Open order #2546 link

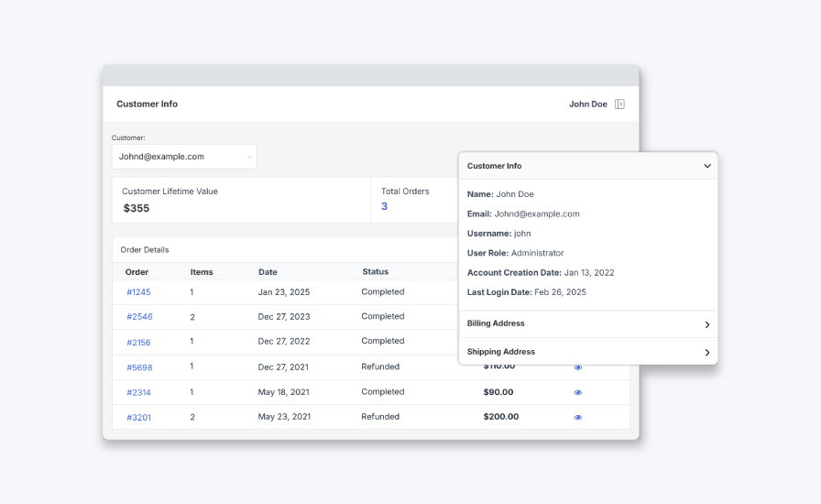point(139,317)
